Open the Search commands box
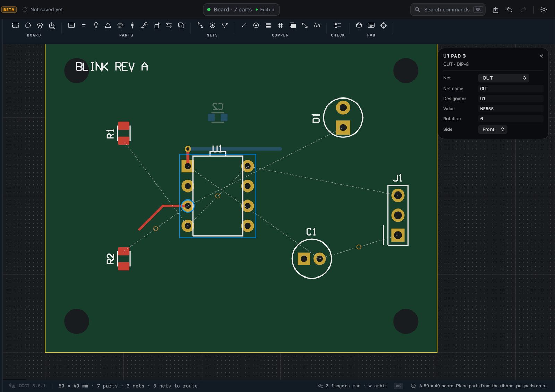The image size is (555, 392). coord(448,10)
